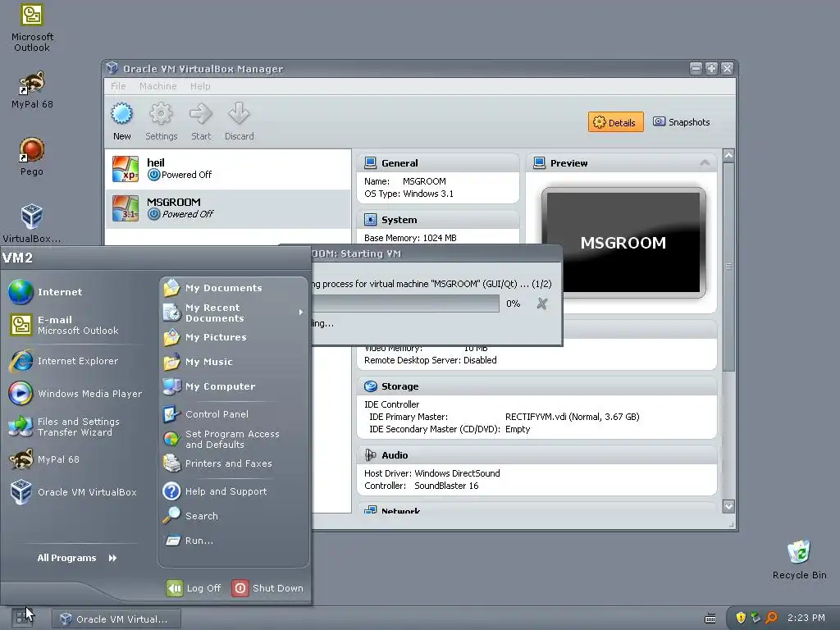Click the Shut Down button
Image resolution: width=840 pixels, height=630 pixels.
click(267, 588)
